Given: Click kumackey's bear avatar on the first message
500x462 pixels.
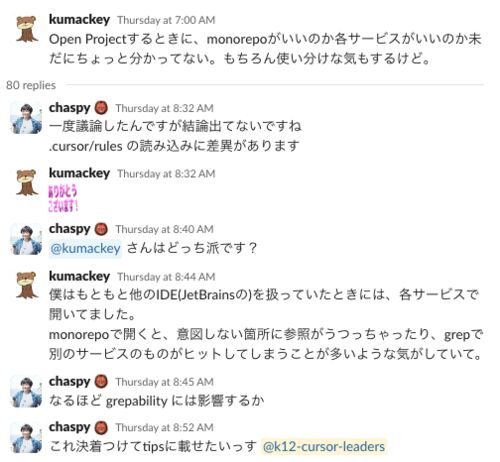Looking at the screenshot, I should [27, 28].
